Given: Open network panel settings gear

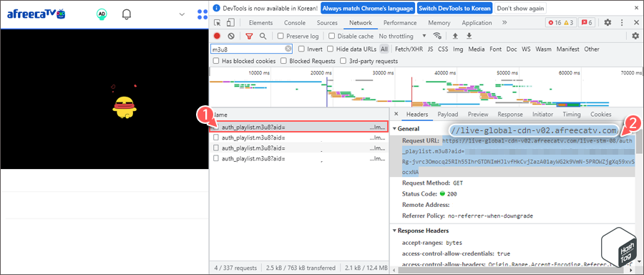Looking at the screenshot, I should click(x=636, y=37).
